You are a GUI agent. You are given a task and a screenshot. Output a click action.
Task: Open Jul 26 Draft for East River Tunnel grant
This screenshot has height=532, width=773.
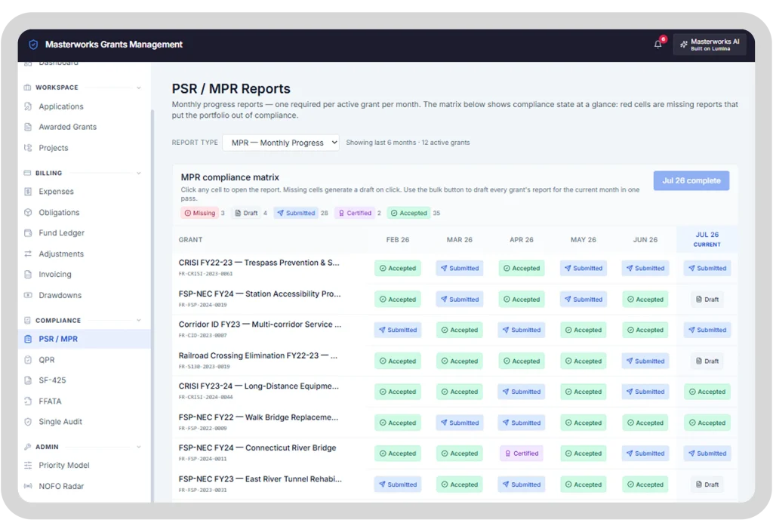(707, 484)
